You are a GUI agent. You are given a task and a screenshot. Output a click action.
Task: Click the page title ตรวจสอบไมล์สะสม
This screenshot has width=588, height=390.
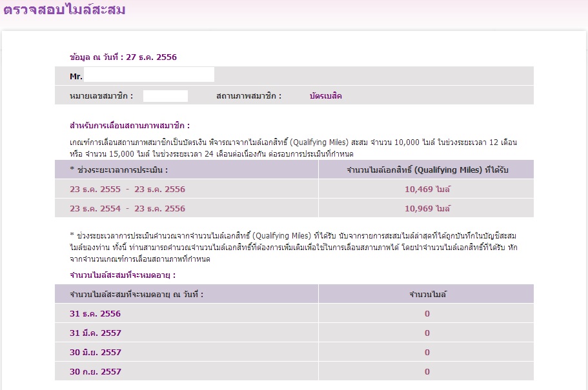[x=65, y=9]
